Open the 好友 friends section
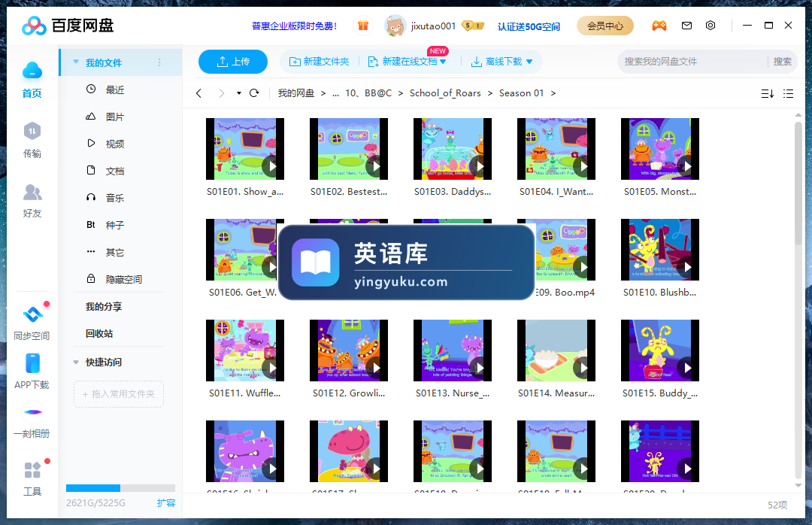Image resolution: width=812 pixels, height=525 pixels. [x=32, y=193]
